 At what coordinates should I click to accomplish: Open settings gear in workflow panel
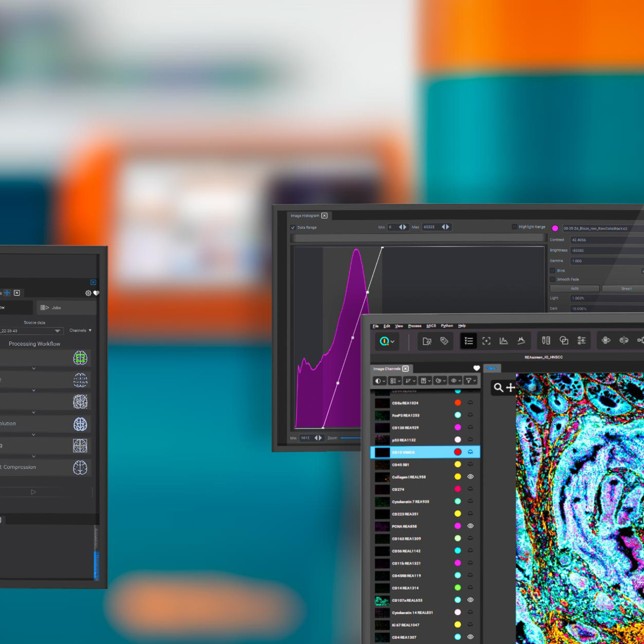click(88, 293)
